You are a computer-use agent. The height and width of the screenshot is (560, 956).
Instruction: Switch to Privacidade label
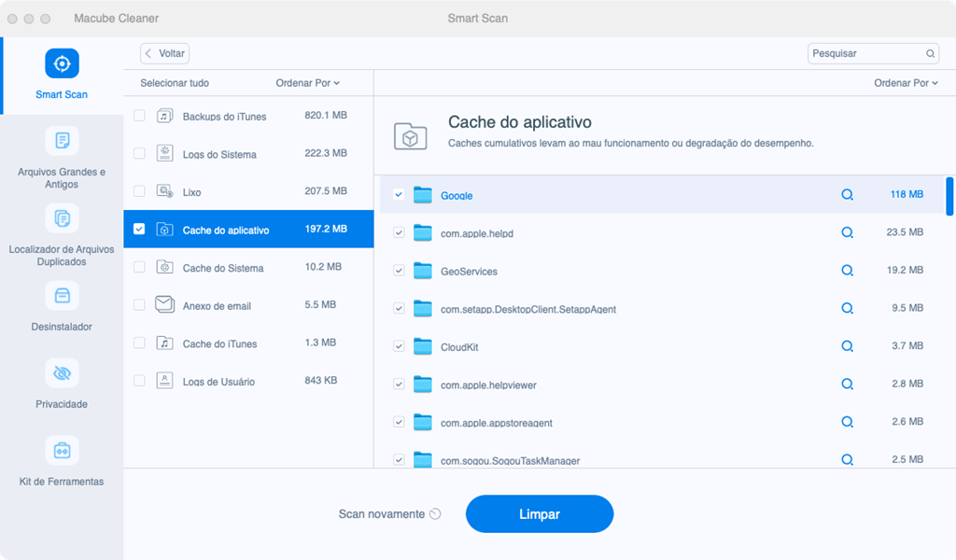[62, 404]
